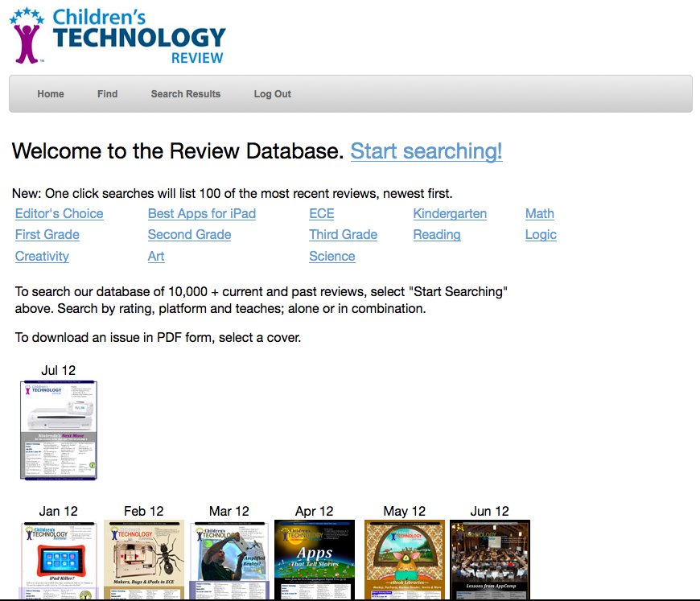
Task: Click the Start searching! link
Action: [x=426, y=151]
